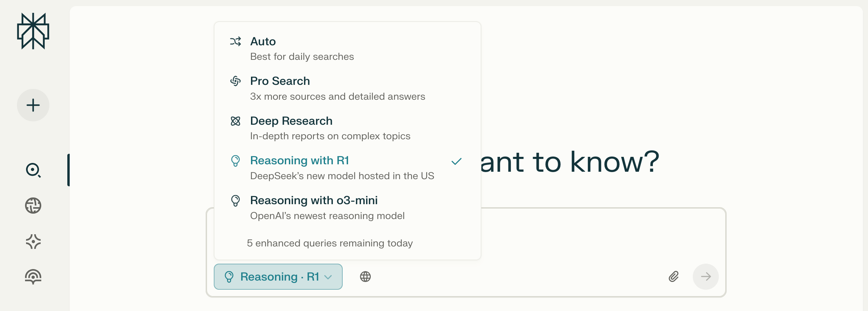Viewport: 868px width, 311px height.
Task: Click '3x more sources and detailed answers' text
Action: click(x=338, y=96)
